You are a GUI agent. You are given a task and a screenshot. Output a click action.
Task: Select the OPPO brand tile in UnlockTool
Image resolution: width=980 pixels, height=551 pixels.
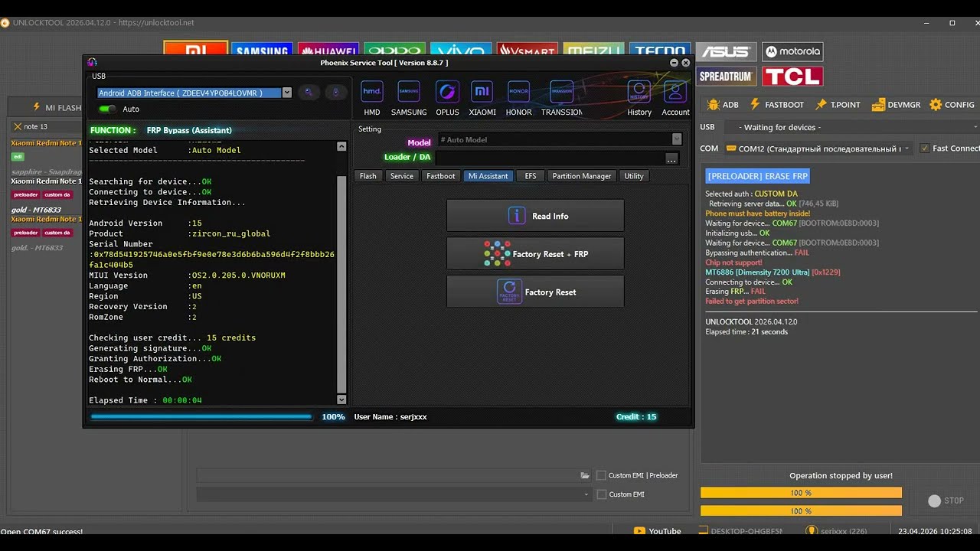394,50
